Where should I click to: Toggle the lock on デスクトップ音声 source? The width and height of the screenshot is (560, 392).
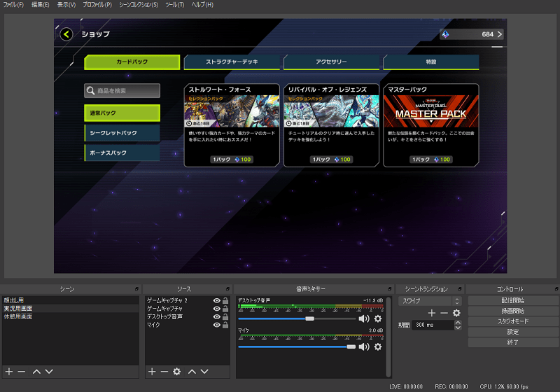[225, 317]
